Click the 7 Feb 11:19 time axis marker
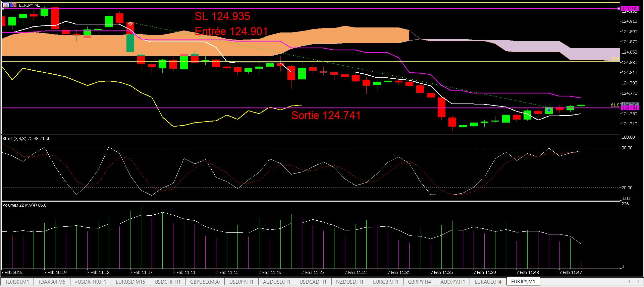This screenshot has width=644, height=287. pos(270,273)
